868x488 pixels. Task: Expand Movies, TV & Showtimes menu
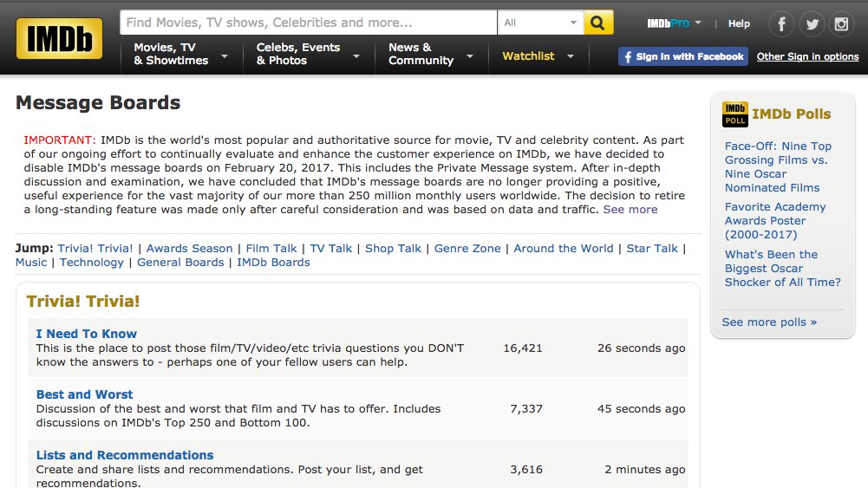click(181, 55)
